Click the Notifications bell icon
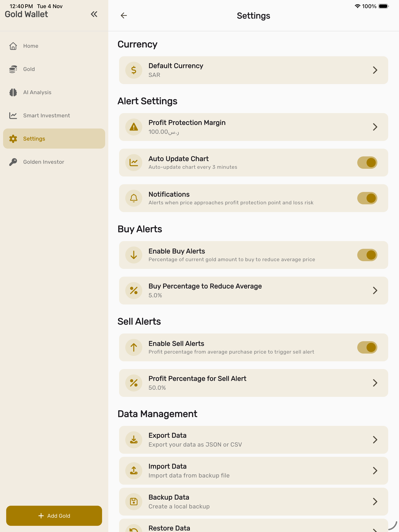This screenshot has height=532, width=399. pos(134,198)
